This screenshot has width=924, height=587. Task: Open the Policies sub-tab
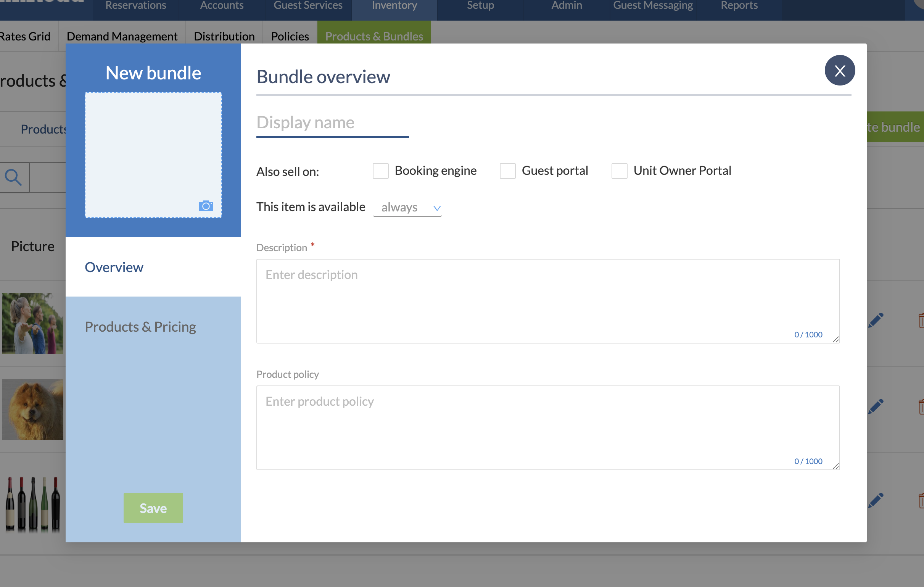[x=290, y=37]
